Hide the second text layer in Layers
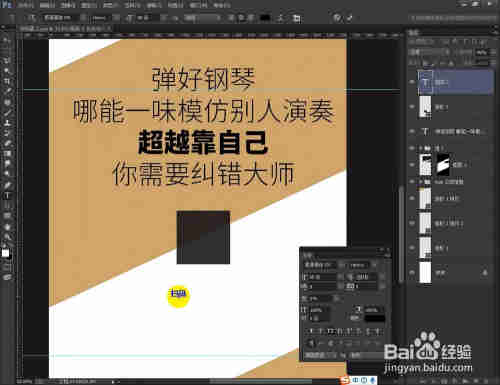The height and width of the screenshot is (385, 500). [412, 131]
